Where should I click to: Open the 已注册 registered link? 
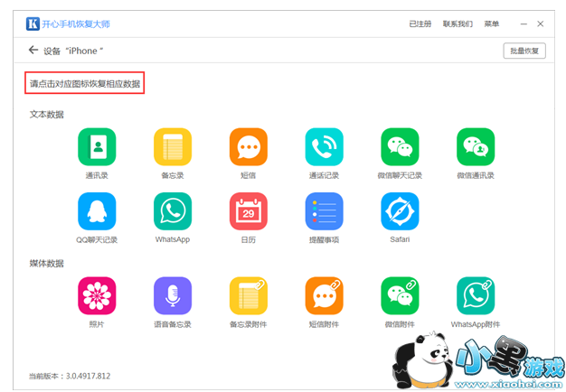[x=420, y=24]
